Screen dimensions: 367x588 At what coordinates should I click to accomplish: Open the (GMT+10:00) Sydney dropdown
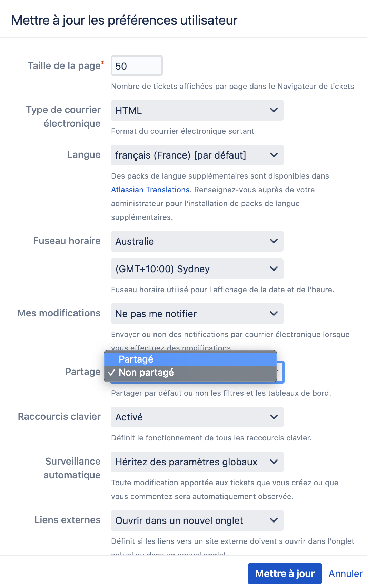coord(197,269)
